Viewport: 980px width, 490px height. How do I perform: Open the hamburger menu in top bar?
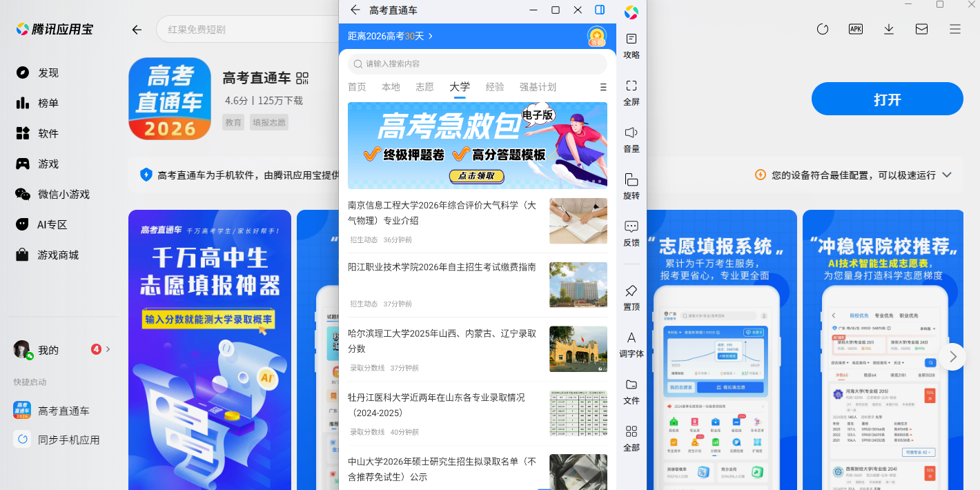[x=955, y=29]
